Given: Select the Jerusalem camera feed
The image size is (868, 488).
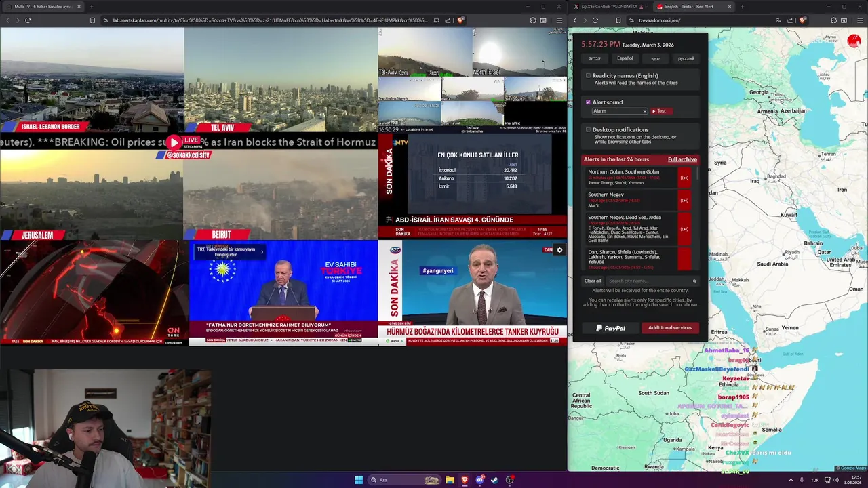Looking at the screenshot, I should click(x=92, y=195).
